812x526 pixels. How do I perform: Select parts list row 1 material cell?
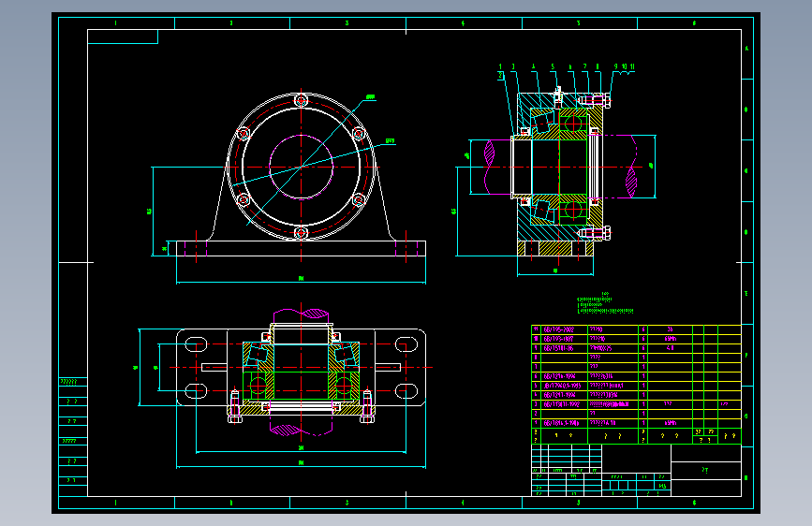coord(670,423)
